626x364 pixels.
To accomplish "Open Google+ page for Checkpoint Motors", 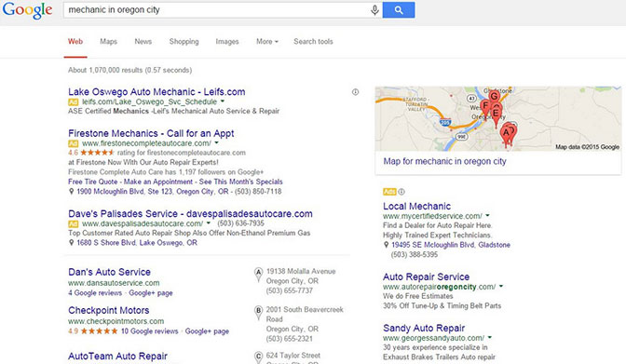I will [207, 331].
